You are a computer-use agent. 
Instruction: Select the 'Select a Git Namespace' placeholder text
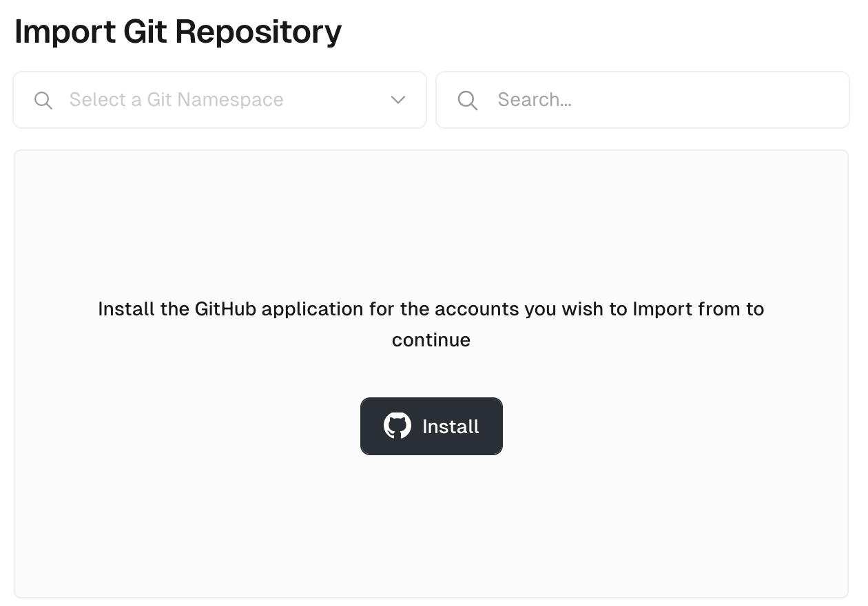point(176,100)
